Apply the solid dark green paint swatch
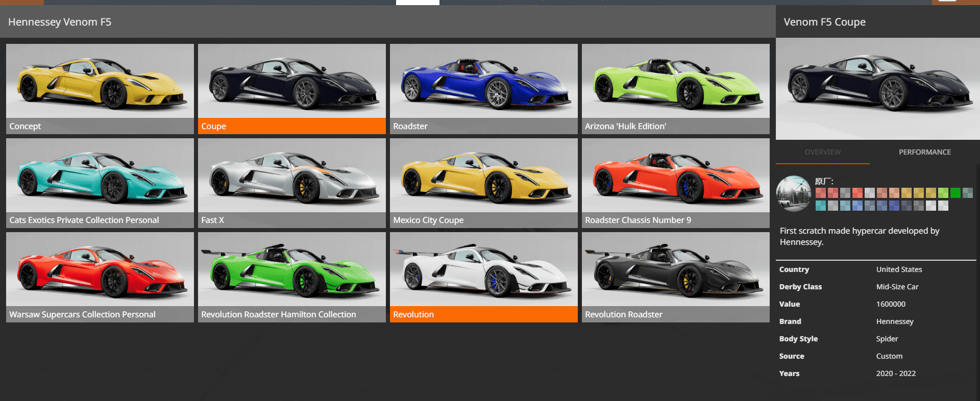The image size is (980, 401). [x=955, y=193]
